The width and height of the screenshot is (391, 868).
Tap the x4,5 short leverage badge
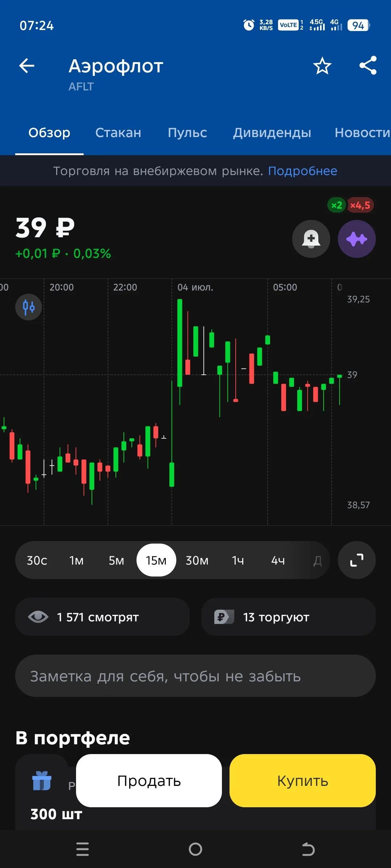point(360,205)
